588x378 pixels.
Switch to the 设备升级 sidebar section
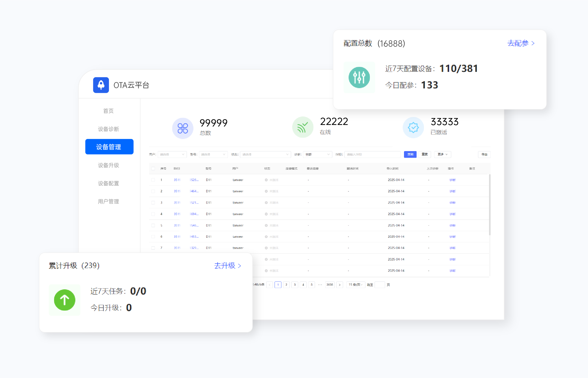click(108, 165)
